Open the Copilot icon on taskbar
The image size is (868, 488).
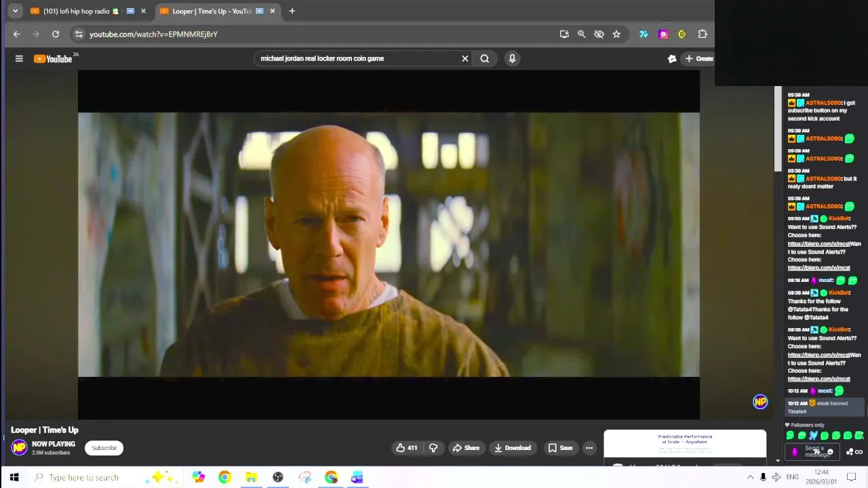pos(198,477)
